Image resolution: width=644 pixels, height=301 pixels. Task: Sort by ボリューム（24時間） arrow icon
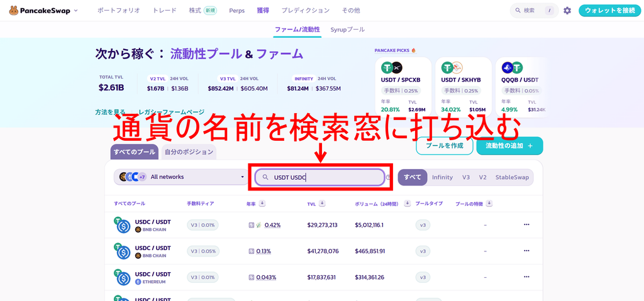(x=408, y=203)
